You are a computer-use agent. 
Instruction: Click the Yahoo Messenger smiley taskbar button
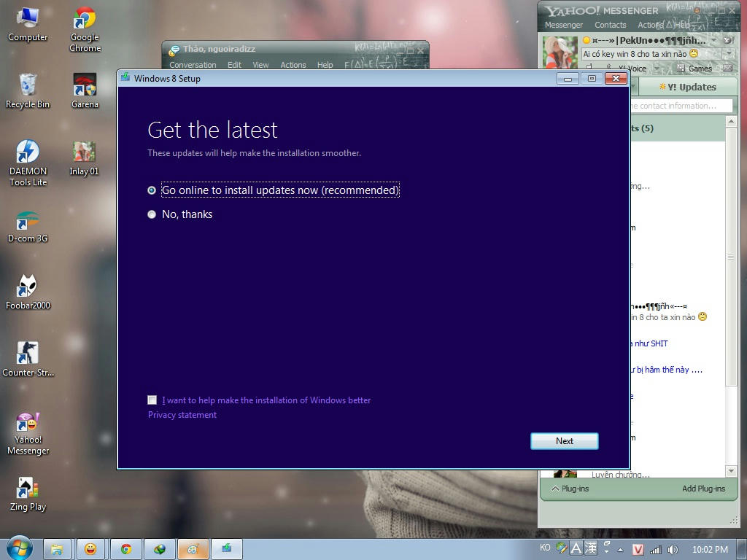[90, 549]
